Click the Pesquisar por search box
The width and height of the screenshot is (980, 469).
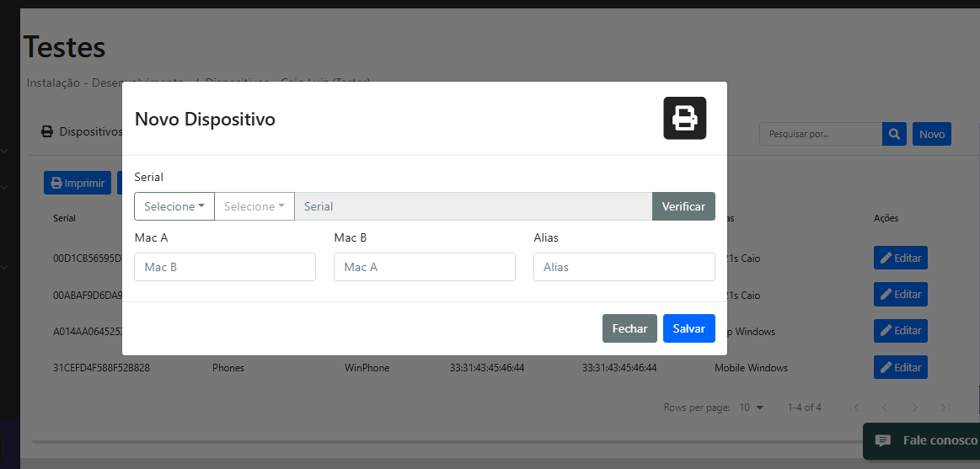click(x=820, y=134)
